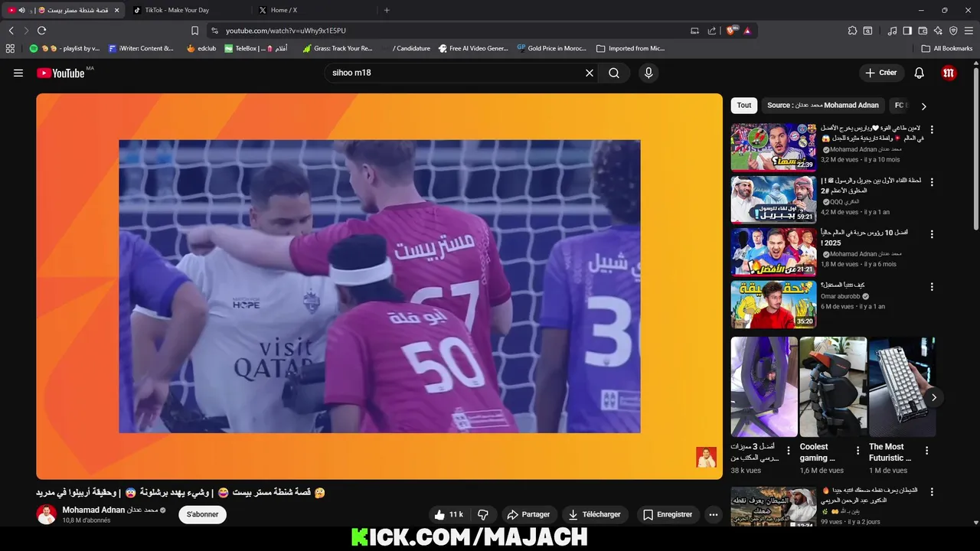Start voice search with the microphone
This screenshot has width=980, height=551.
tap(648, 73)
